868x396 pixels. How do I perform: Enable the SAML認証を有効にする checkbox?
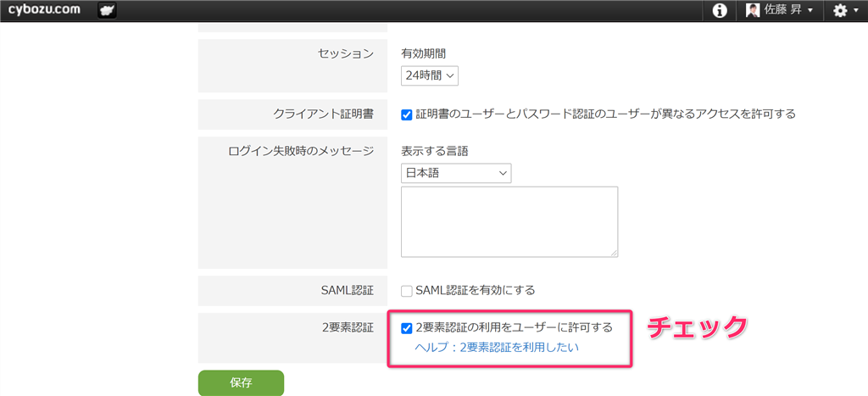point(407,291)
